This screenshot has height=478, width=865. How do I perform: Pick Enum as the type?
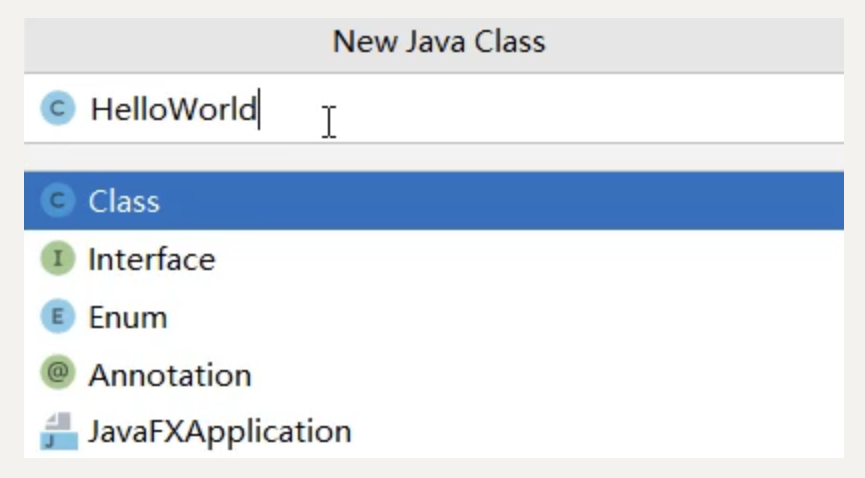[x=128, y=317]
